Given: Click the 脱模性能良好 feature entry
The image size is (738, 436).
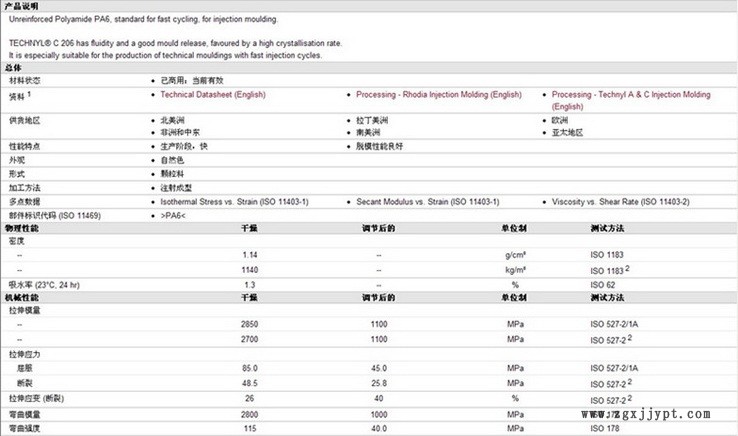Looking at the screenshot, I should tap(379, 146).
